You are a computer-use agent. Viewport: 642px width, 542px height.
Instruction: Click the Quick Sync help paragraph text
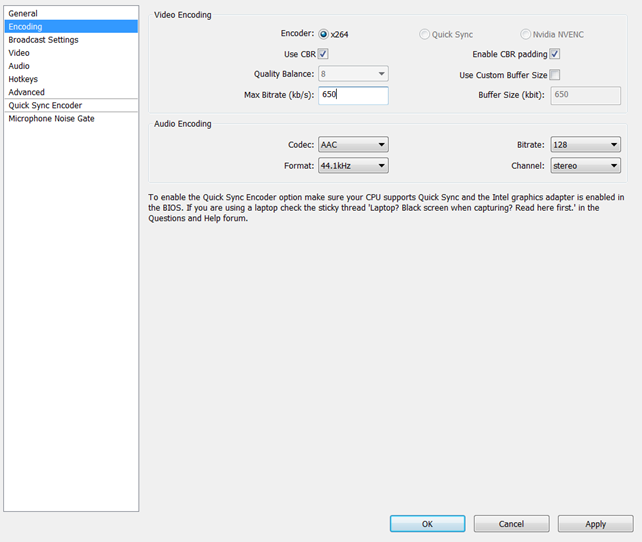pyautogui.click(x=386, y=208)
